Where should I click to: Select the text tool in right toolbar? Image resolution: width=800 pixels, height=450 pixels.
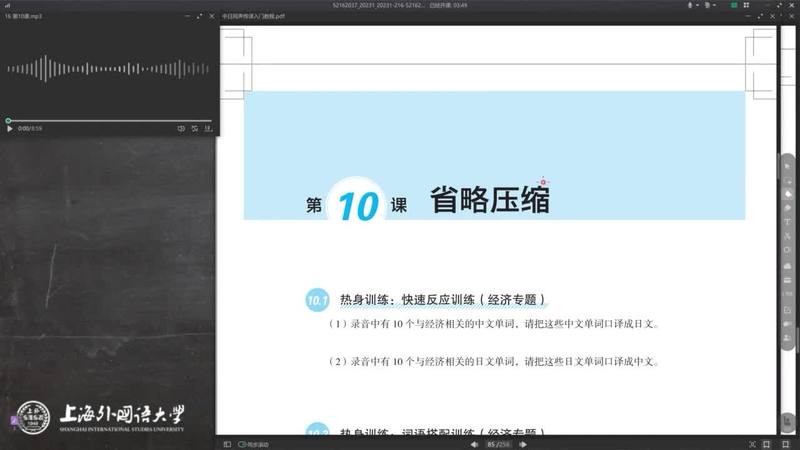788,221
